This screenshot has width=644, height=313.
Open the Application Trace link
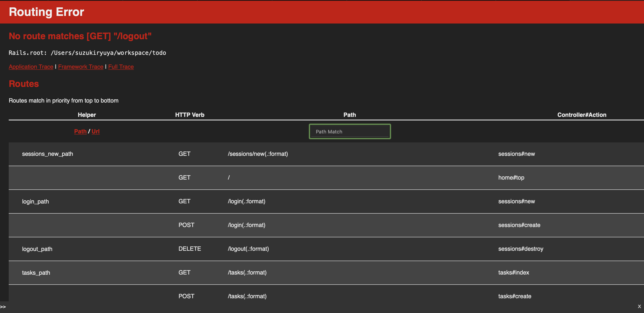[31, 66]
